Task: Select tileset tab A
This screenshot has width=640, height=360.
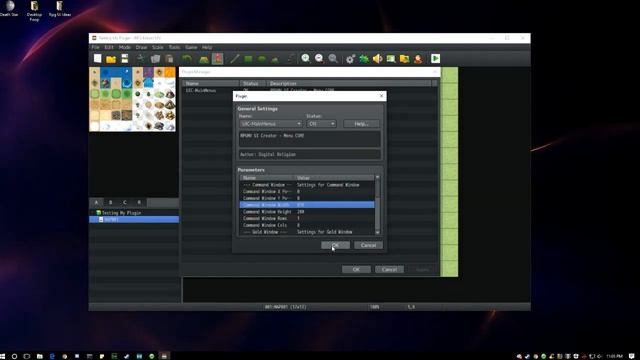Action: click(x=96, y=202)
